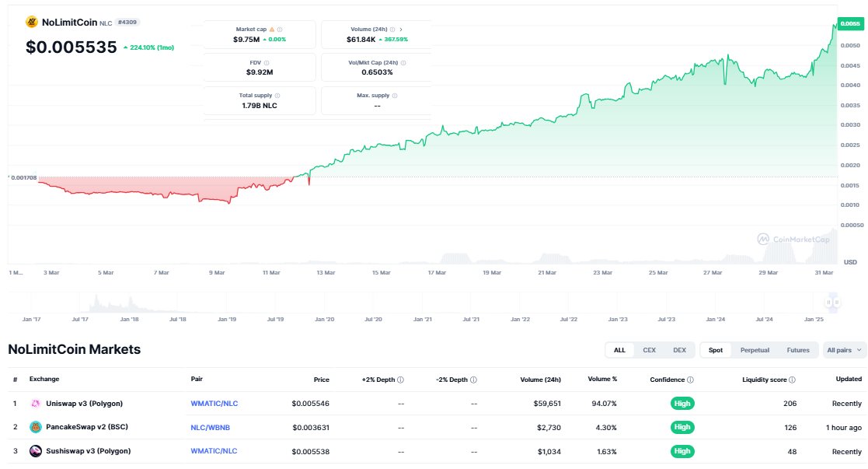The image size is (868, 469).
Task: Expand Volume (24h) details with the chevron
Action: 401,30
